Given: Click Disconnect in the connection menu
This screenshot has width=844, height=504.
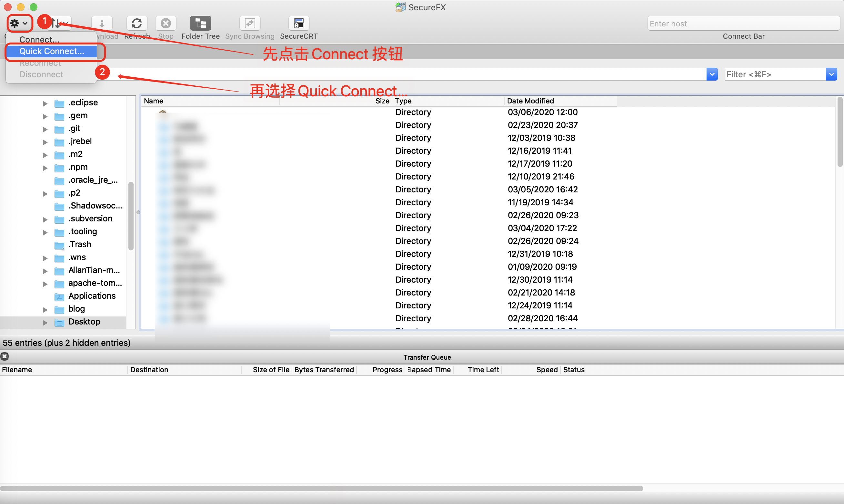Looking at the screenshot, I should (40, 74).
